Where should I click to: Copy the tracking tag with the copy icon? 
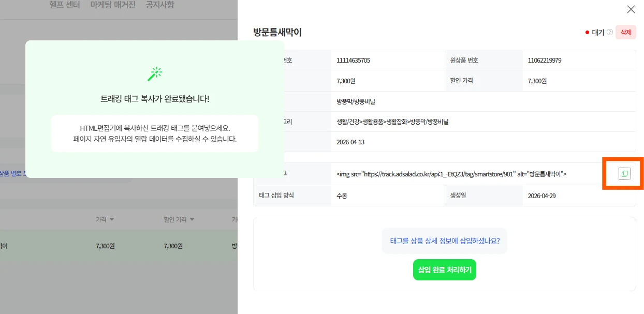624,174
